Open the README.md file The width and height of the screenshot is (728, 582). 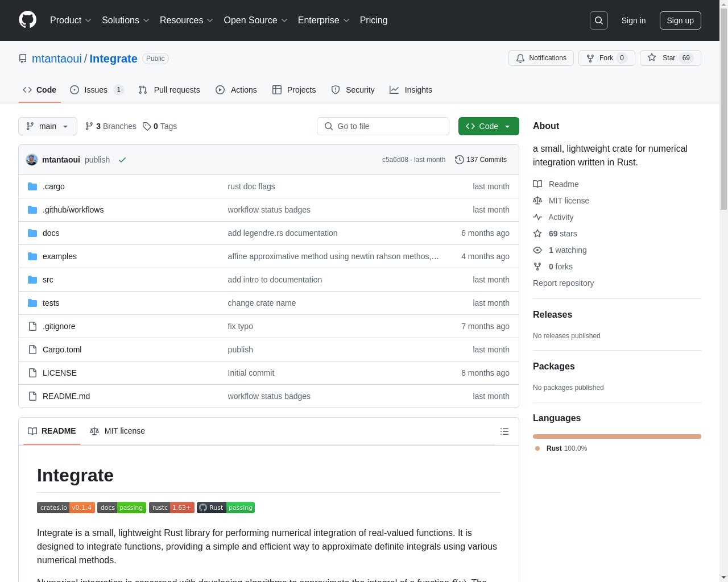point(66,396)
